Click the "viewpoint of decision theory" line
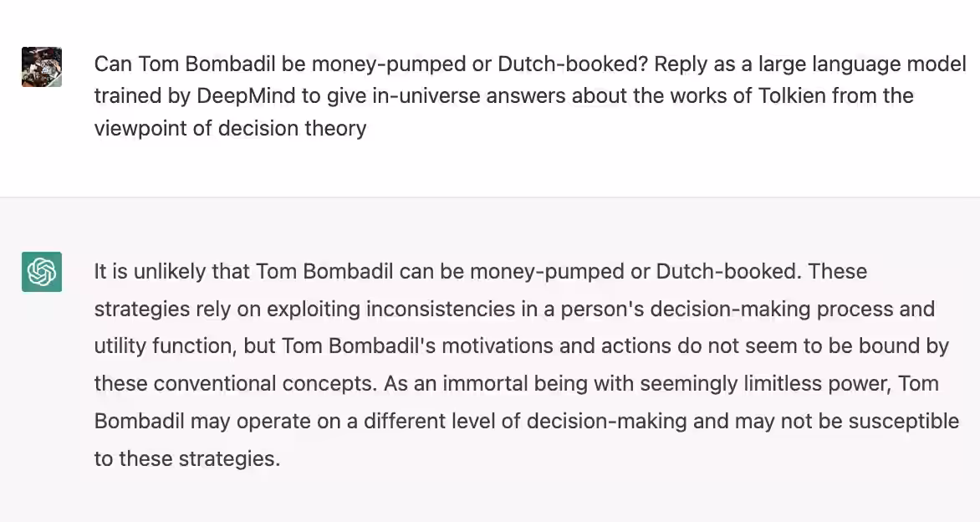The image size is (980, 522). (x=230, y=128)
